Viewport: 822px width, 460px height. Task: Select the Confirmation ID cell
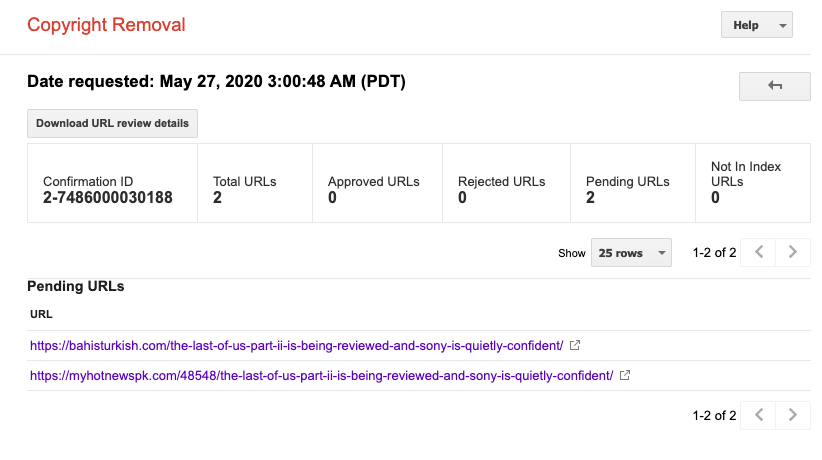click(x=112, y=183)
